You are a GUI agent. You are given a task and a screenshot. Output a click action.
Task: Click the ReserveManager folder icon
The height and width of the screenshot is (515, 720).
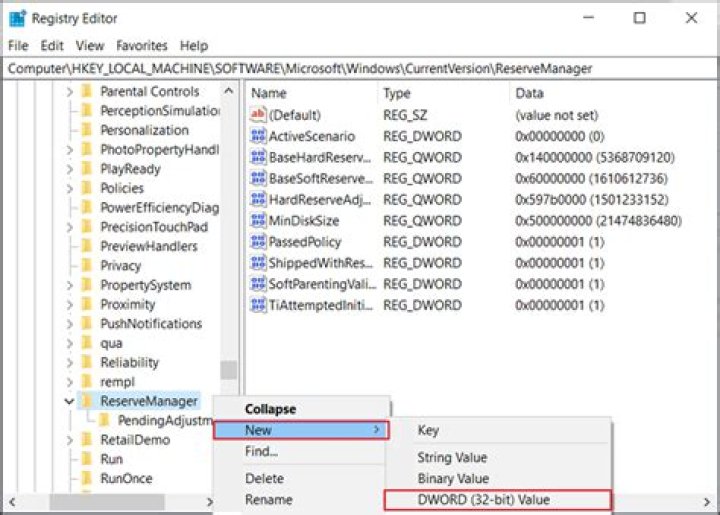pyautogui.click(x=86, y=401)
